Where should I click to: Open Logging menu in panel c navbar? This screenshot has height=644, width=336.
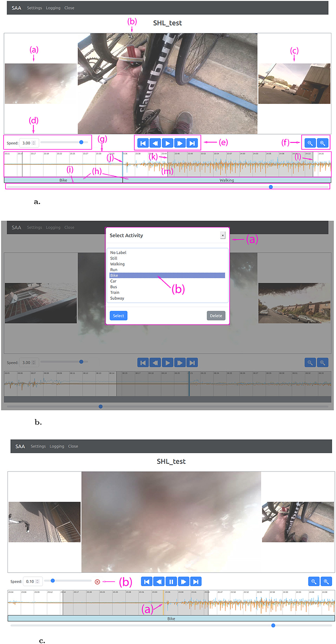point(57,446)
